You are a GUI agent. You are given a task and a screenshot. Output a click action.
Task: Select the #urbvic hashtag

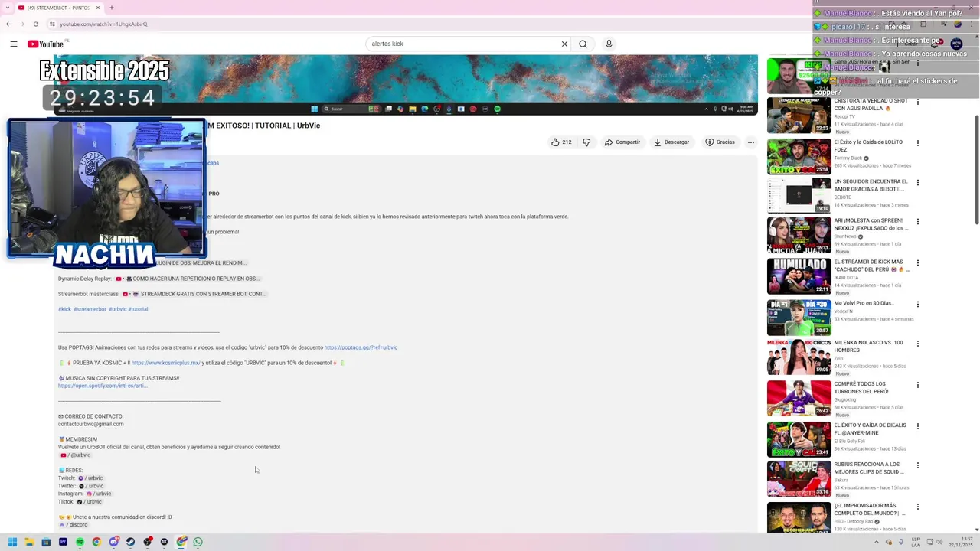pos(117,309)
